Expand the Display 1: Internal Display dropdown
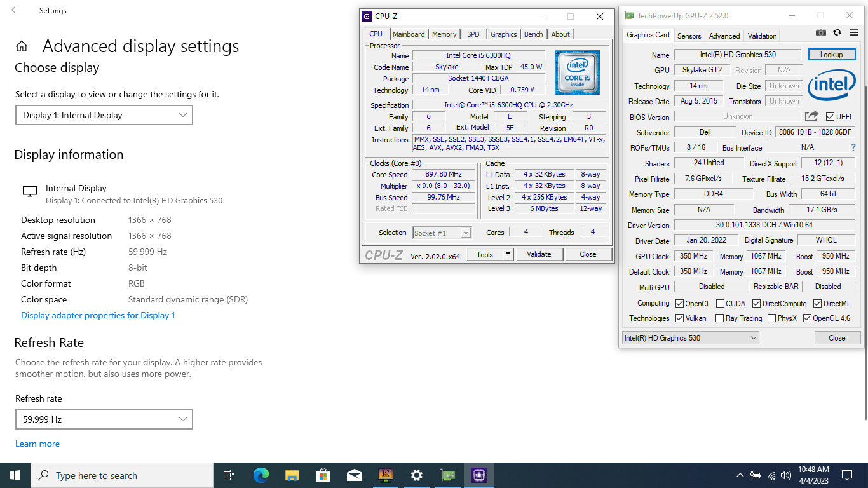The height and width of the screenshot is (488, 868). point(104,115)
